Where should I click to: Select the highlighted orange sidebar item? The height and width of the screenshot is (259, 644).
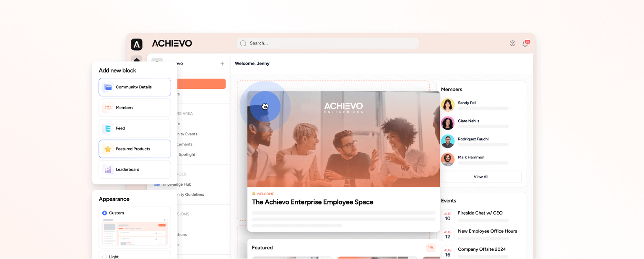click(x=201, y=84)
